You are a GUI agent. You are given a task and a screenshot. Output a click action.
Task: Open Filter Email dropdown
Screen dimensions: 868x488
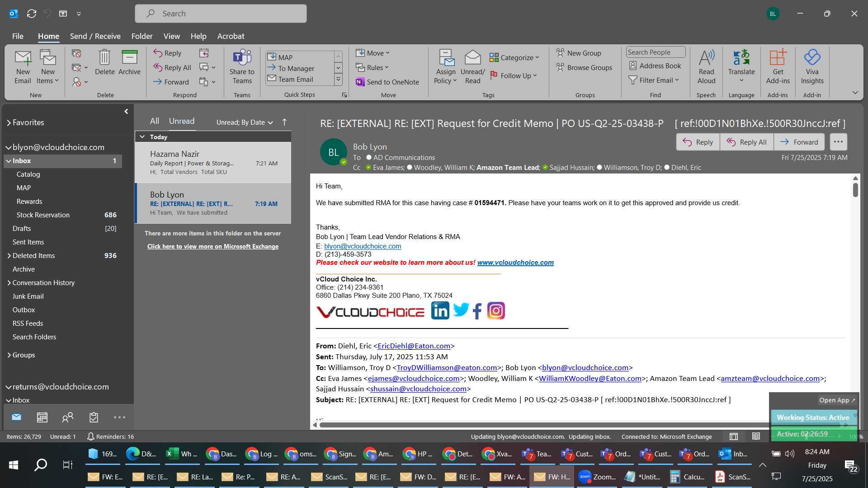click(654, 80)
